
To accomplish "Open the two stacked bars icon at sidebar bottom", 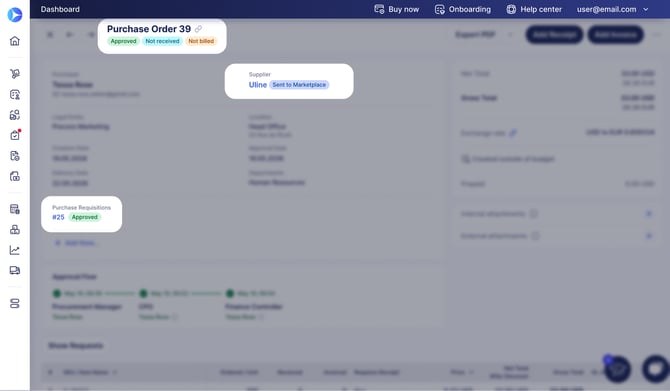I will point(15,303).
